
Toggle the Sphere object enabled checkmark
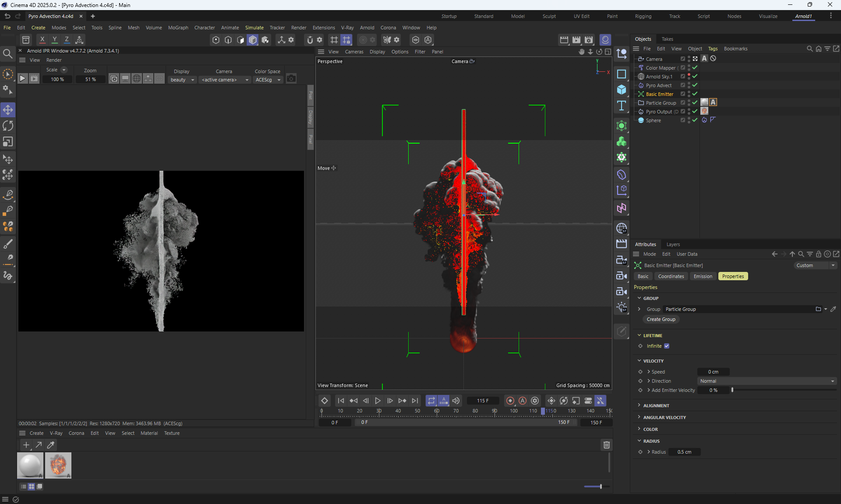pyautogui.click(x=695, y=120)
